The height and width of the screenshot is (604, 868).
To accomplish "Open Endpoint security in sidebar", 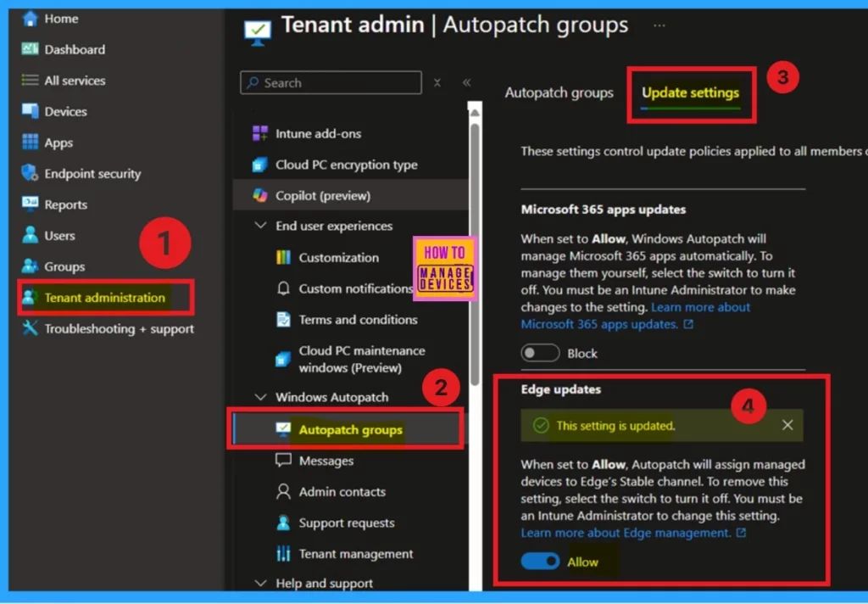I will [92, 173].
